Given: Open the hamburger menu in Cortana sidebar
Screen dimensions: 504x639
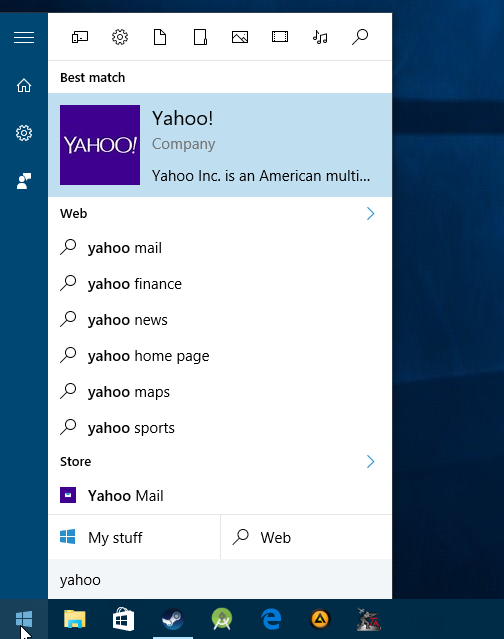Looking at the screenshot, I should click(24, 37).
